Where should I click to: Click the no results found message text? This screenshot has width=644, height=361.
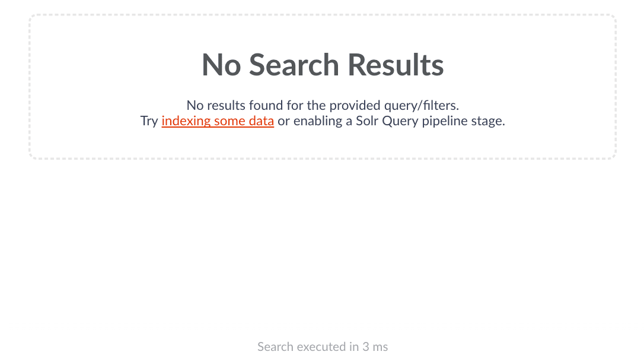coord(323,105)
